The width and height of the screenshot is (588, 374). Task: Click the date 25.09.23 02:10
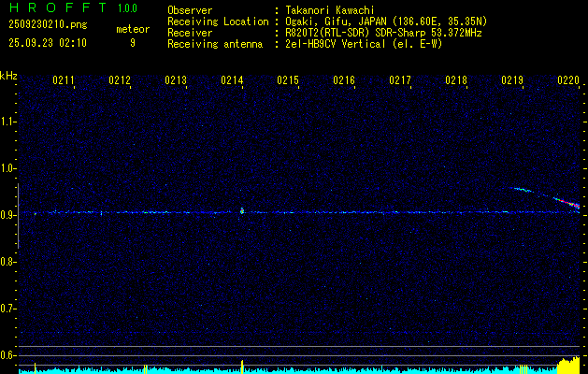[48, 43]
